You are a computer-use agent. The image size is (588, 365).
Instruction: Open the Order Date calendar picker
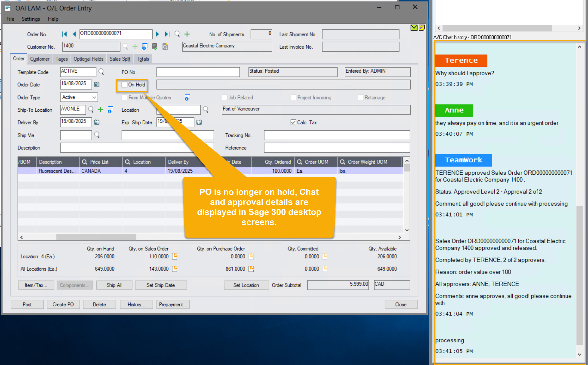tap(97, 84)
